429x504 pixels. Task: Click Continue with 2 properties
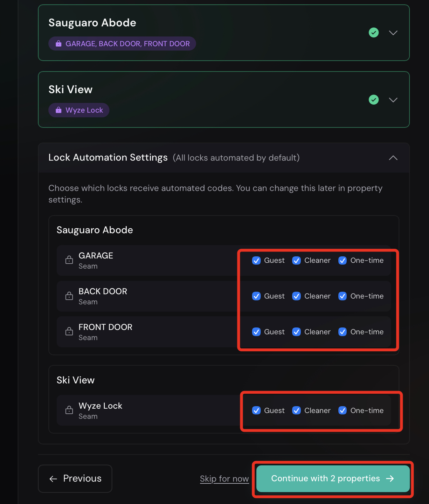pyautogui.click(x=332, y=478)
